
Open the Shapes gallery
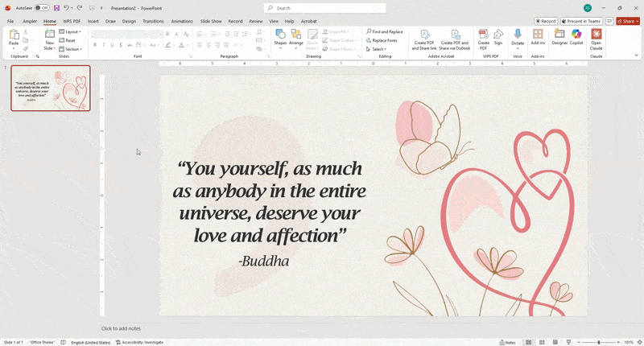point(280,37)
